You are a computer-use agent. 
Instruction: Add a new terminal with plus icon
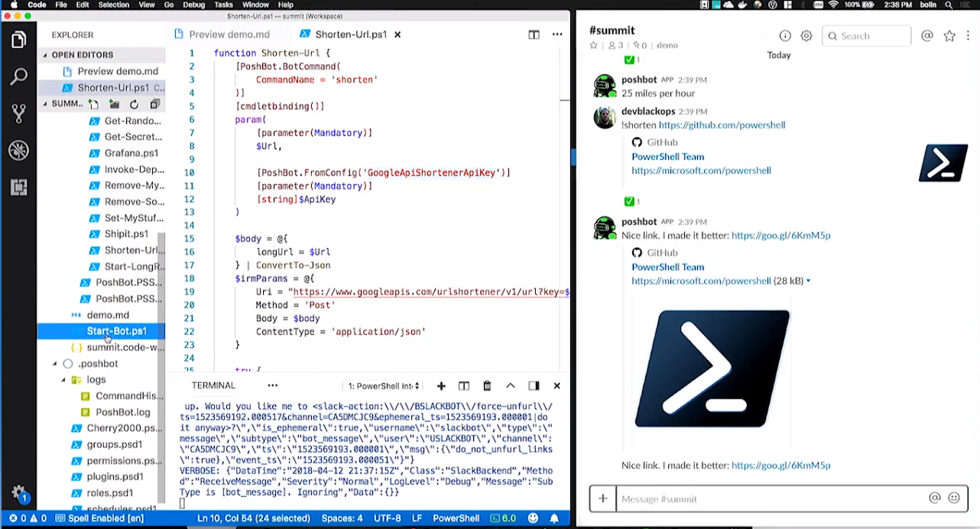click(441, 386)
